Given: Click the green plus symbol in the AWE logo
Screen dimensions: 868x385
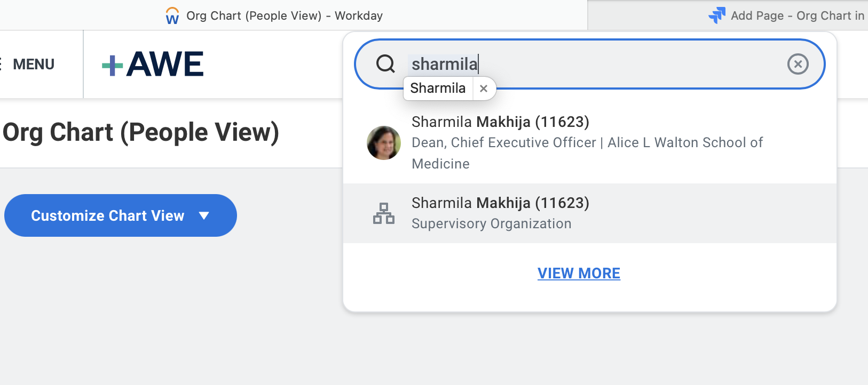Looking at the screenshot, I should coord(113,63).
